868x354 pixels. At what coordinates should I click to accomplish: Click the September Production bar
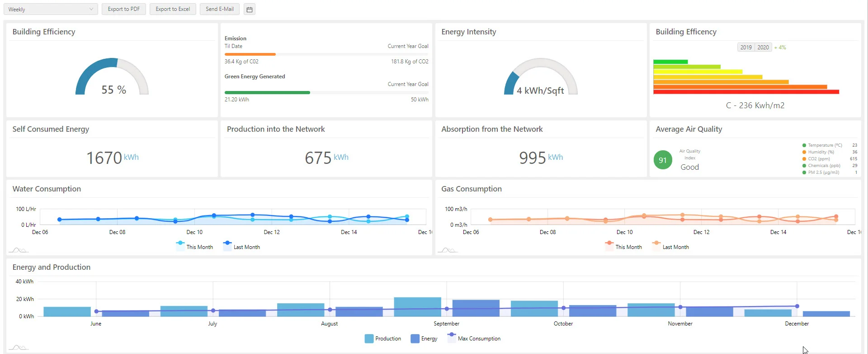tap(417, 307)
